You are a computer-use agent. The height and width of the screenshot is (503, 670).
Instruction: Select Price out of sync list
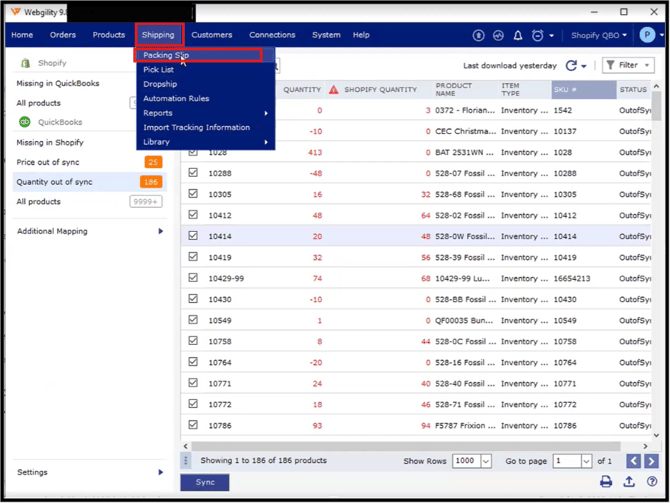tap(48, 162)
